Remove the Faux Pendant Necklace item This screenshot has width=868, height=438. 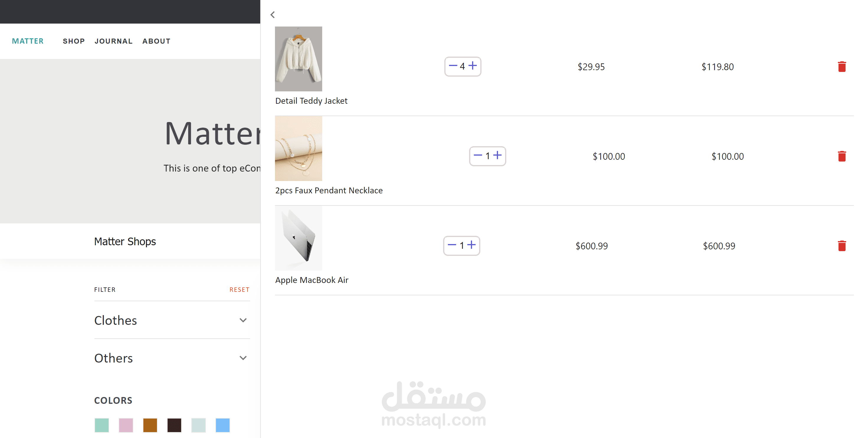click(842, 156)
